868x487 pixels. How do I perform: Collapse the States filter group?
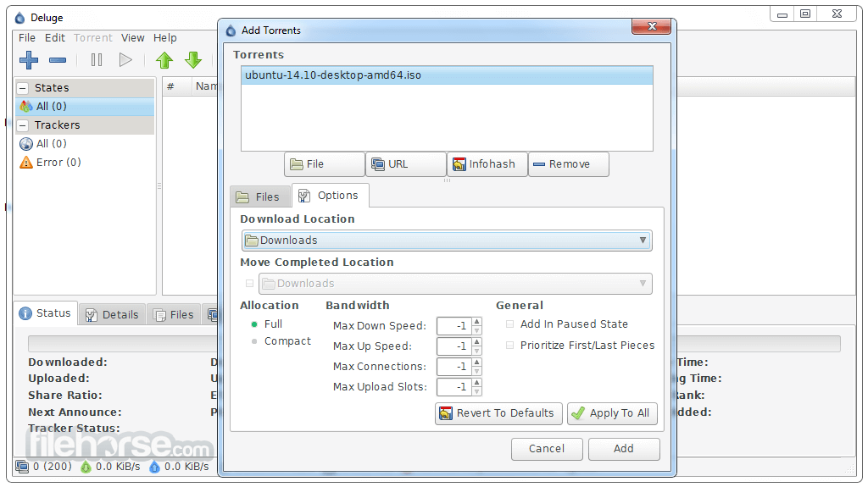(23, 88)
